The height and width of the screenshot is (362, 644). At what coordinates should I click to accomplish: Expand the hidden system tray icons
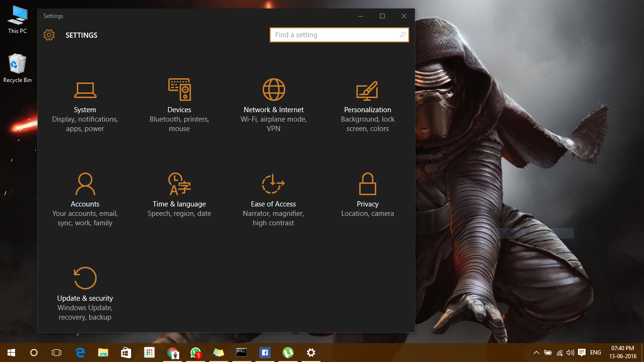537,353
